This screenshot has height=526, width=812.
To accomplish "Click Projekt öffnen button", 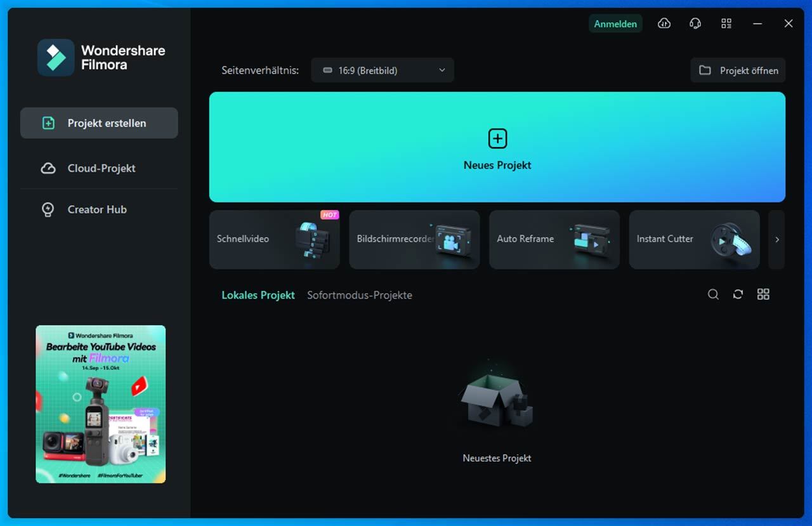I will pyautogui.click(x=738, y=70).
